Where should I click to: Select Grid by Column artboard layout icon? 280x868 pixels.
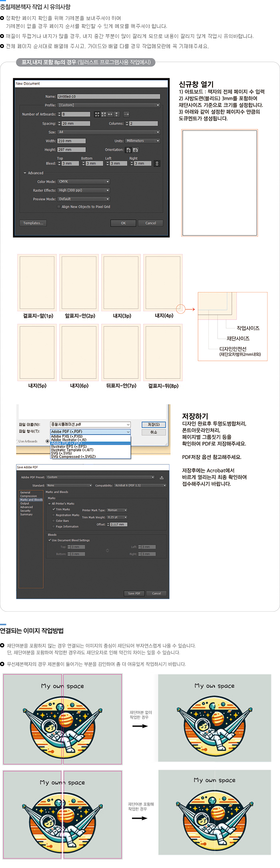point(104,114)
